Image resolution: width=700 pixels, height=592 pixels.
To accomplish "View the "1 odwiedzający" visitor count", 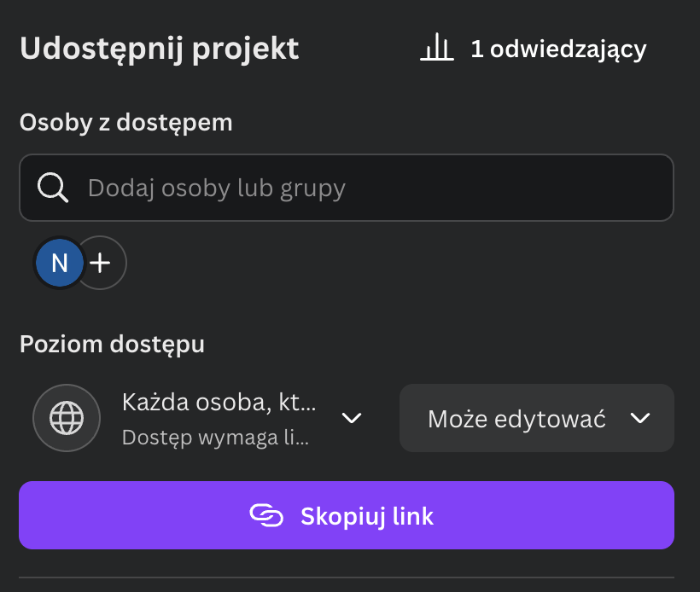I will point(558,49).
